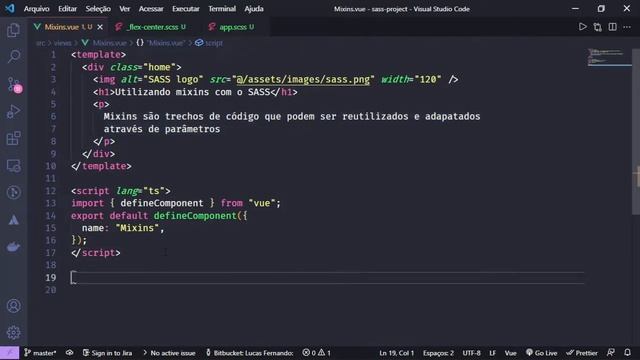This screenshot has height=360, width=640.
Task: Close the Mixins.vue tab
Action: click(x=100, y=27)
